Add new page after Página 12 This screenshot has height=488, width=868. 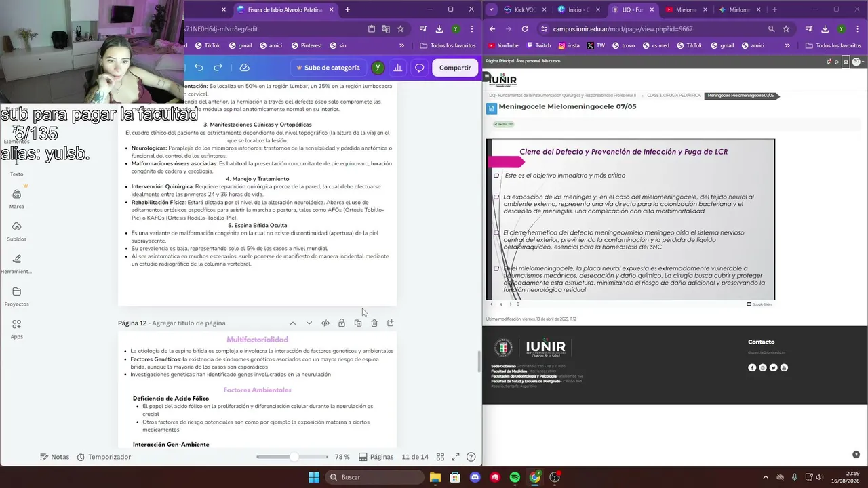[390, 323]
